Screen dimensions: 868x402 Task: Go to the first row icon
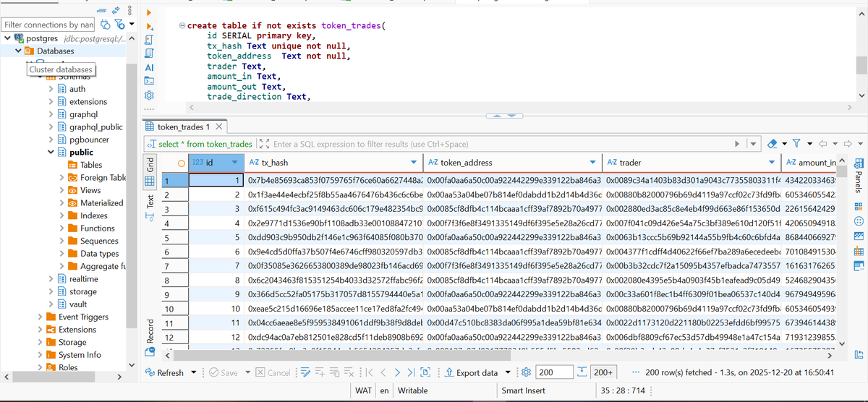[x=369, y=372]
